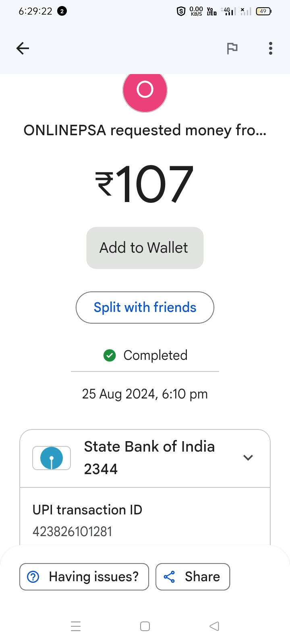
Task: Open recent apps from navigation bar
Action: coord(76,626)
